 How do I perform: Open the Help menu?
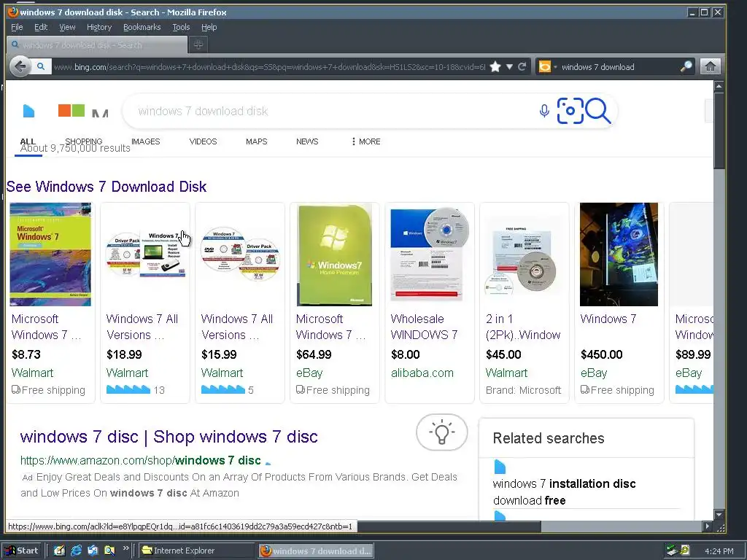coord(209,27)
